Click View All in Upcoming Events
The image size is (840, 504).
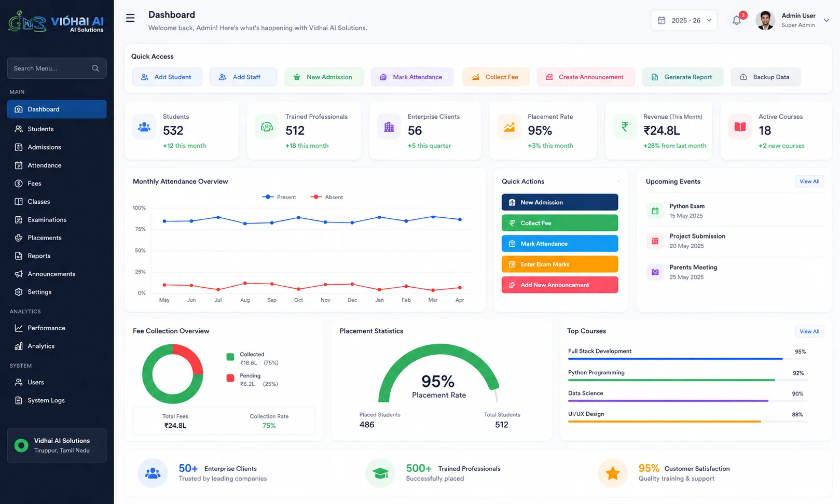tap(809, 181)
